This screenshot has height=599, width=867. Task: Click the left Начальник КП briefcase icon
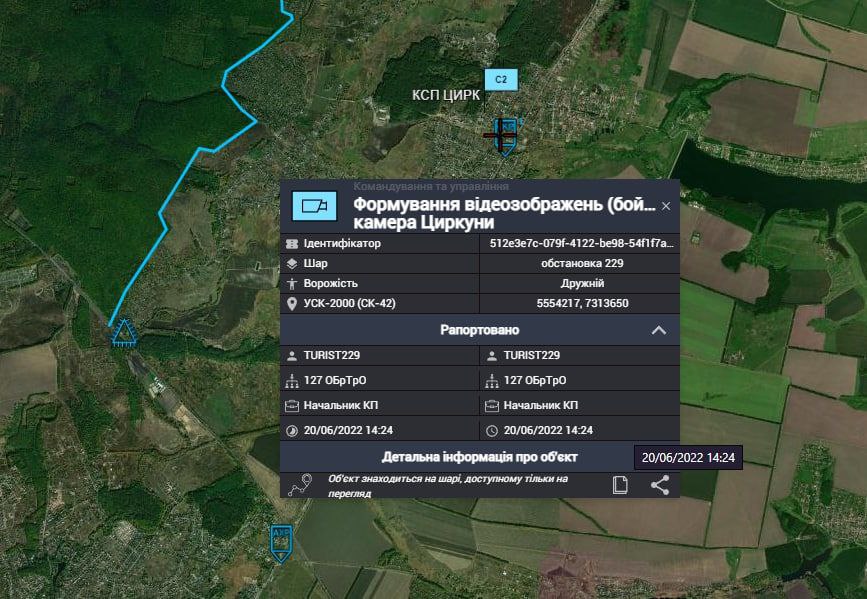coord(292,406)
